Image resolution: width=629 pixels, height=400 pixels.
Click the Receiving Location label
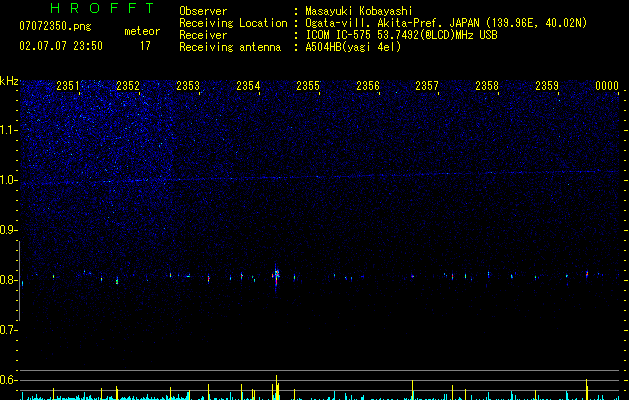pyautogui.click(x=233, y=23)
